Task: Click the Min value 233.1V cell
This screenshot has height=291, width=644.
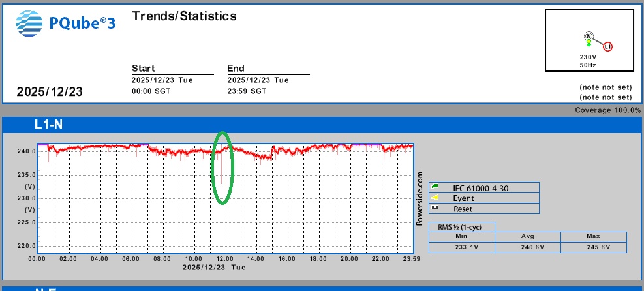Action: click(x=461, y=247)
